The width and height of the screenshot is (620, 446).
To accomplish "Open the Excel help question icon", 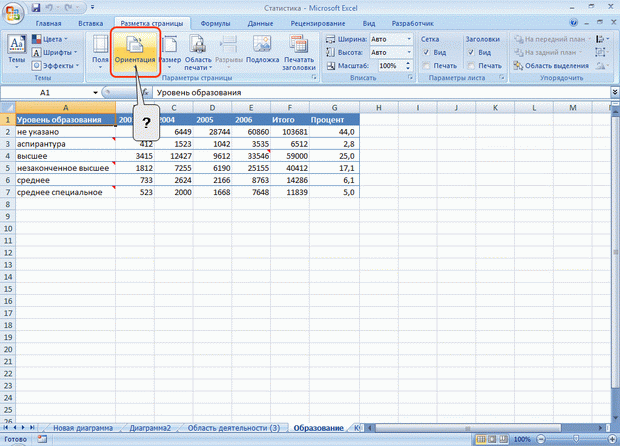I will coord(574,23).
